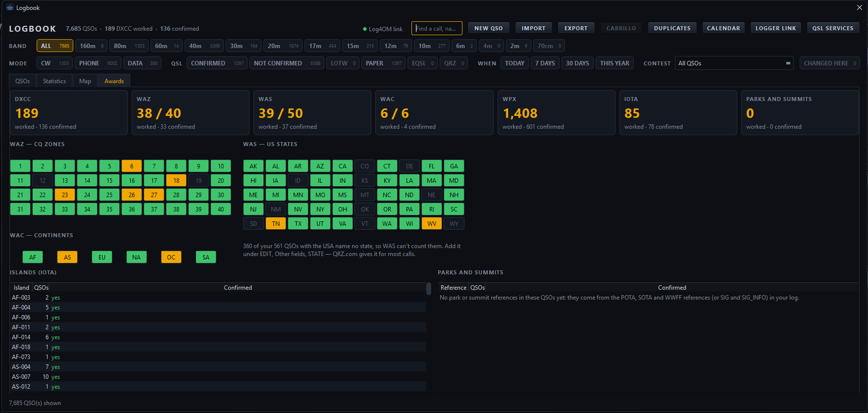Toggle the ALL bands filter
This screenshot has height=413, width=868.
point(55,46)
